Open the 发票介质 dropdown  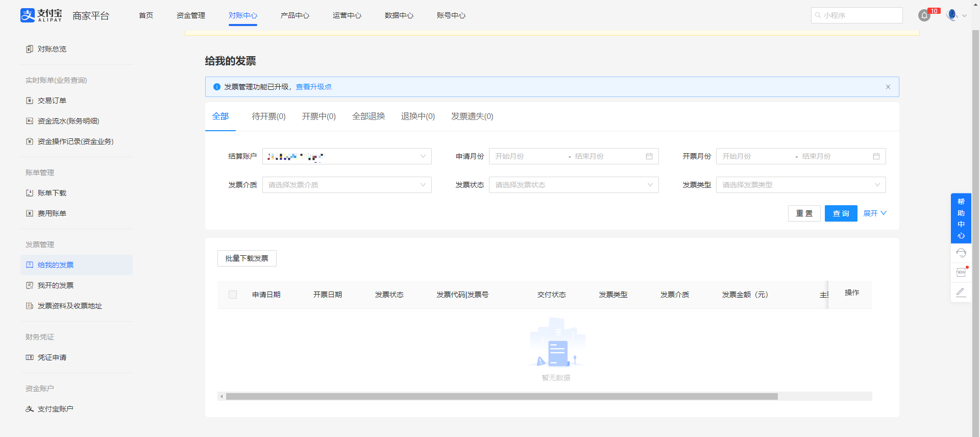(x=347, y=185)
